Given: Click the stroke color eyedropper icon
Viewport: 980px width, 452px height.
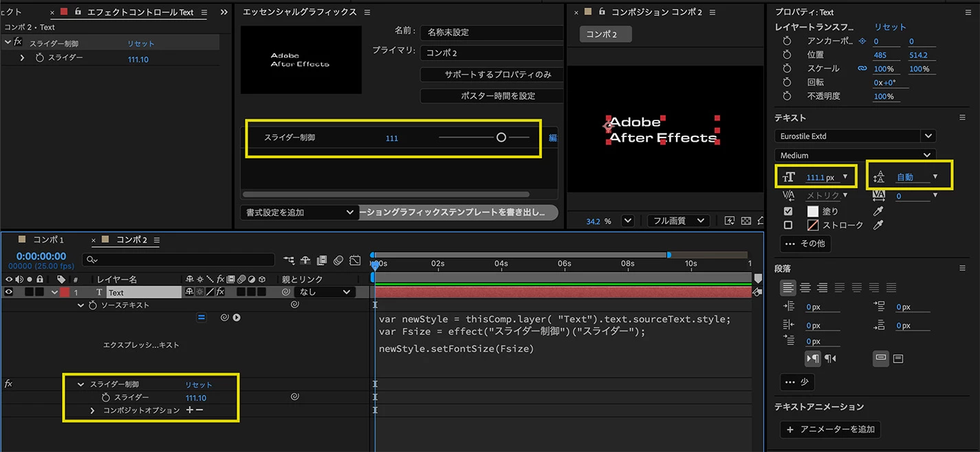Looking at the screenshot, I should click(878, 225).
